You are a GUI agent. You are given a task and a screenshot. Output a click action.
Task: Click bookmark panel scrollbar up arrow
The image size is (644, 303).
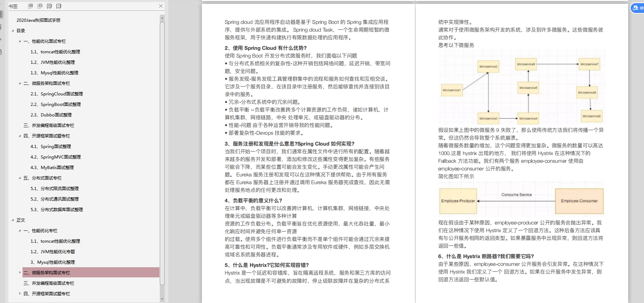click(162, 17)
